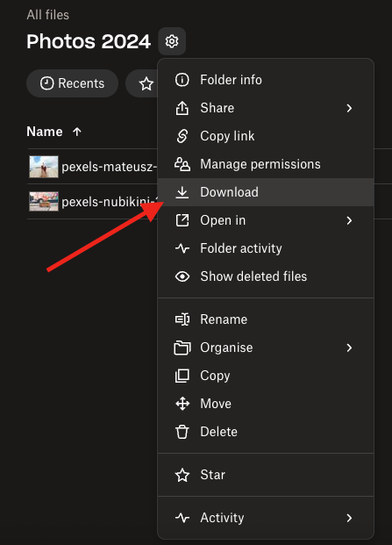The height and width of the screenshot is (545, 392).
Task: Expand the Share submenu chevron
Action: pyautogui.click(x=349, y=108)
